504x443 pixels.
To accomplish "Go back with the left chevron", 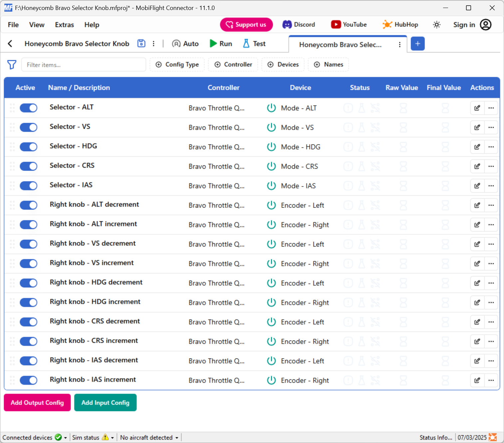I will coord(10,44).
